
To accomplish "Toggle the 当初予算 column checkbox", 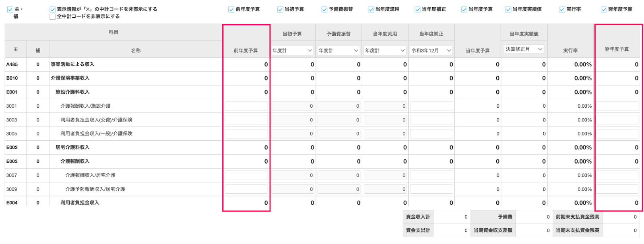I will pos(280,9).
